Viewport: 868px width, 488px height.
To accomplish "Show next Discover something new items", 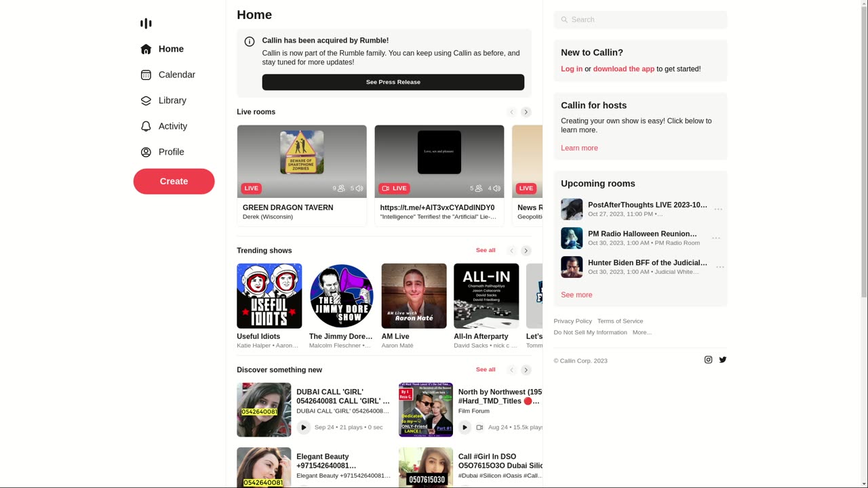I will [526, 370].
